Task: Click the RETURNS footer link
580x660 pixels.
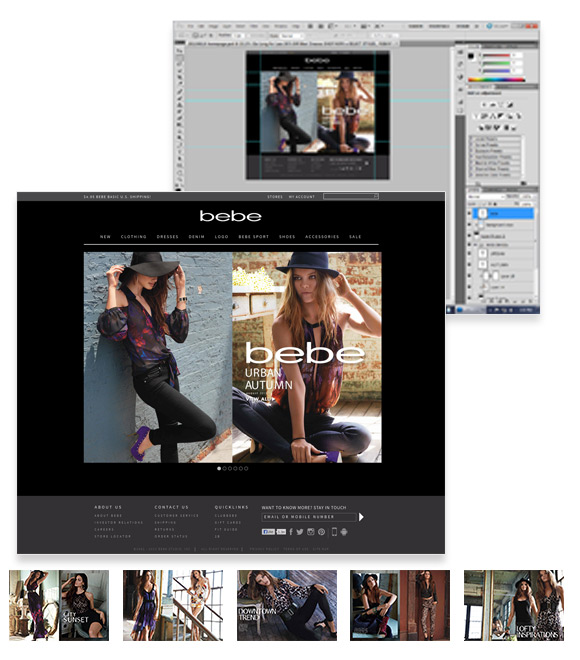Action: click(x=165, y=530)
